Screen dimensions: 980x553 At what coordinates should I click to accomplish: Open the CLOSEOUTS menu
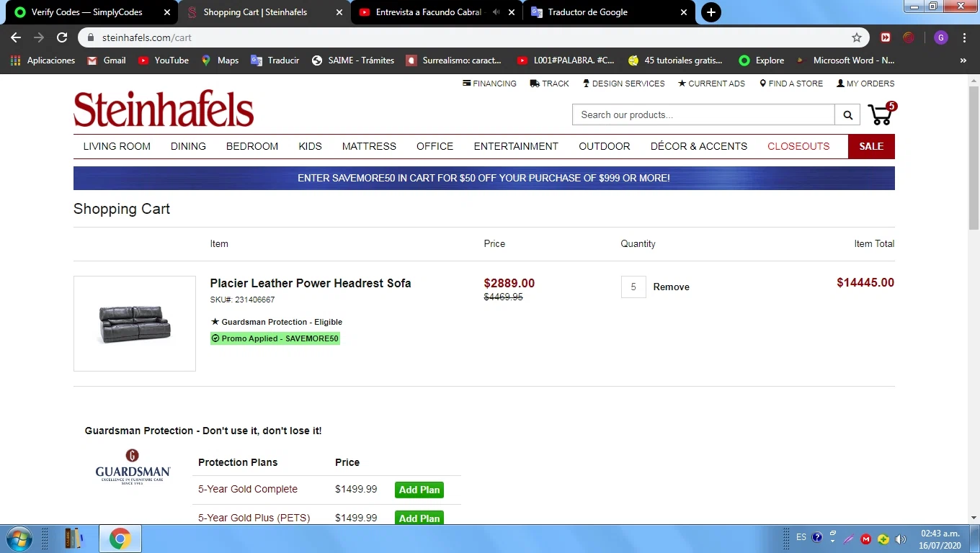pyautogui.click(x=798, y=146)
